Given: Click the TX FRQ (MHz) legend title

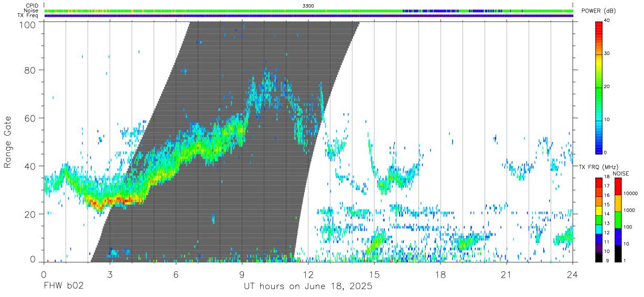Looking at the screenshot, I should tap(597, 167).
